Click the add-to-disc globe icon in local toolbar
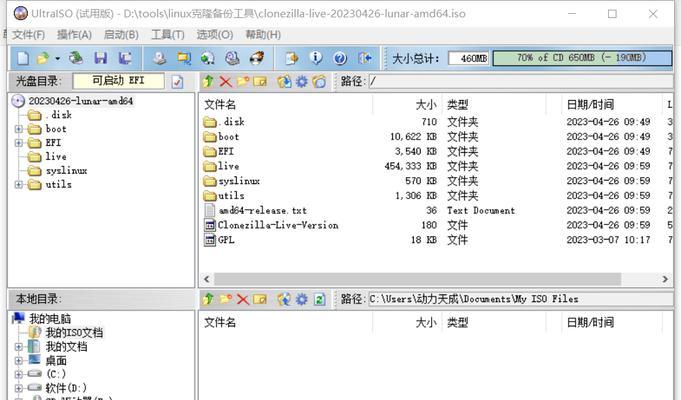The height and width of the screenshot is (400, 681). point(284,299)
